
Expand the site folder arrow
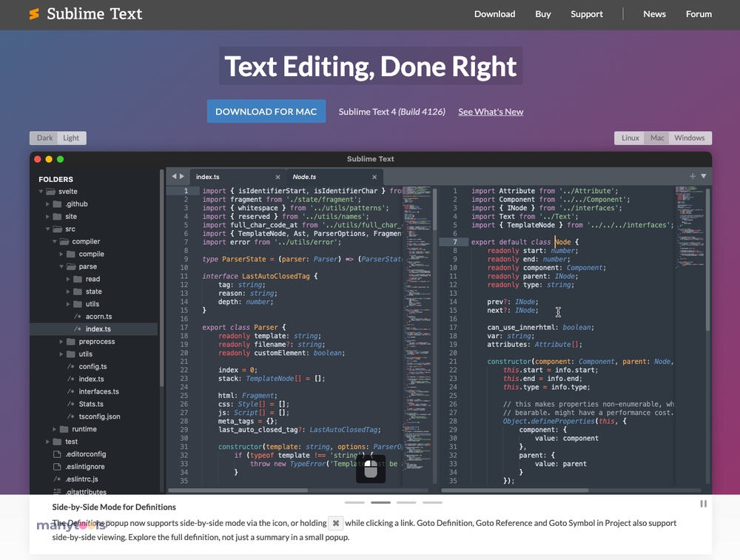[x=47, y=217]
